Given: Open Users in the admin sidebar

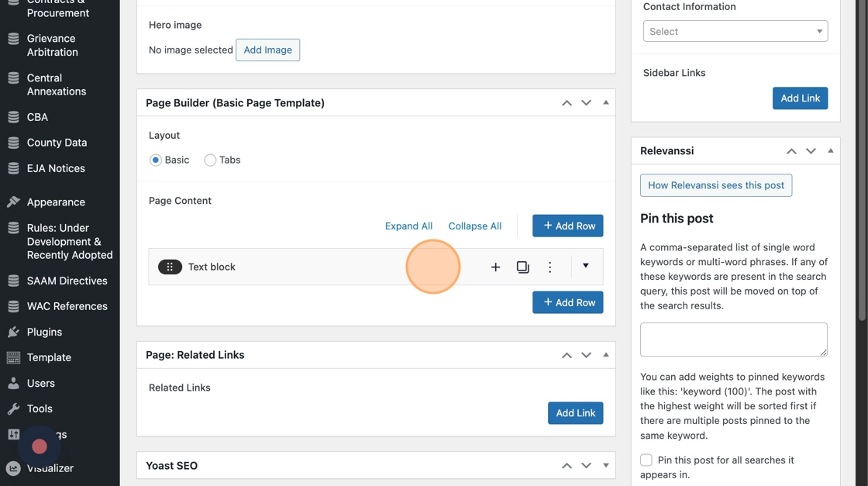Looking at the screenshot, I should coord(40,383).
